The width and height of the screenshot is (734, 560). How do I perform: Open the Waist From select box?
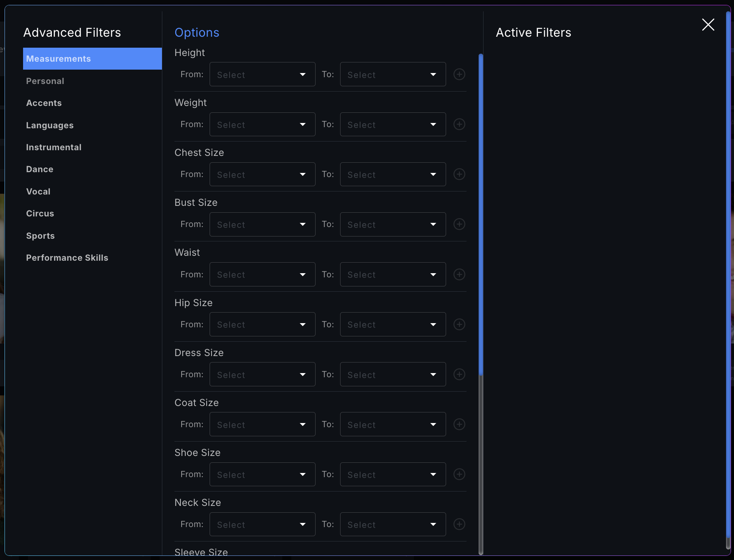click(x=262, y=274)
